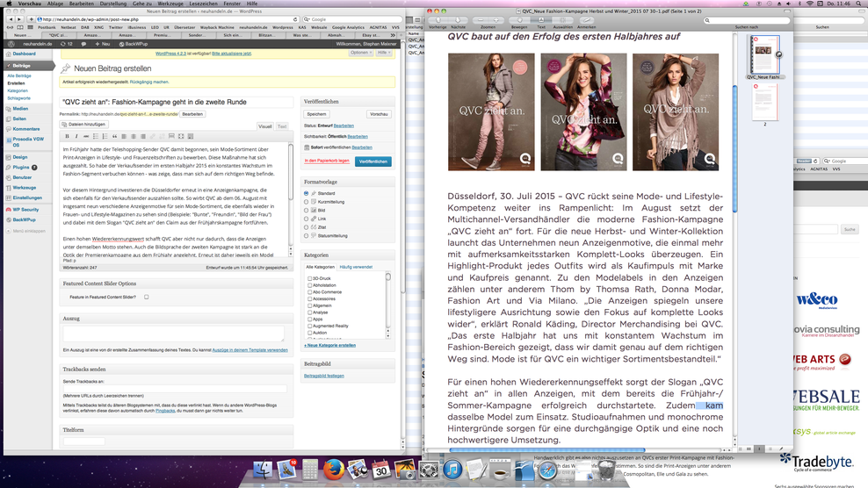Insert a blockquote in the editor
The height and width of the screenshot is (488, 868).
click(114, 136)
